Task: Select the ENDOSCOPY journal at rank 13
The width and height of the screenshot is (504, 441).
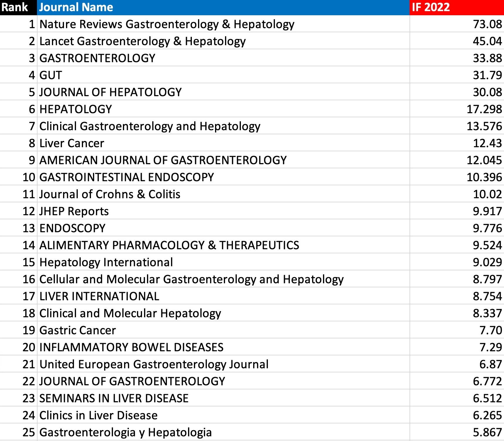Action: pos(72,228)
